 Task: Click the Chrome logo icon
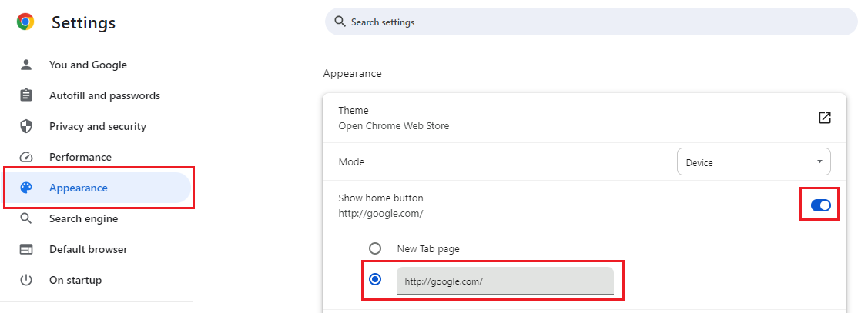point(25,22)
